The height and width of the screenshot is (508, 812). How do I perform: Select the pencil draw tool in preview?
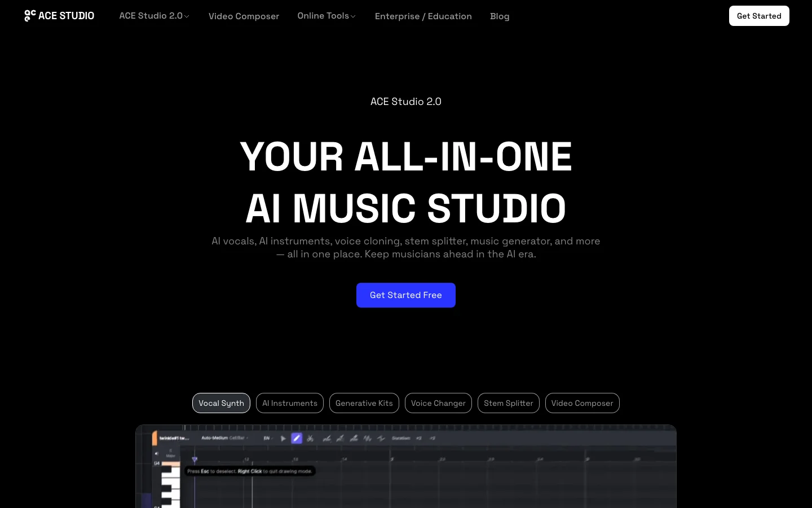297,438
